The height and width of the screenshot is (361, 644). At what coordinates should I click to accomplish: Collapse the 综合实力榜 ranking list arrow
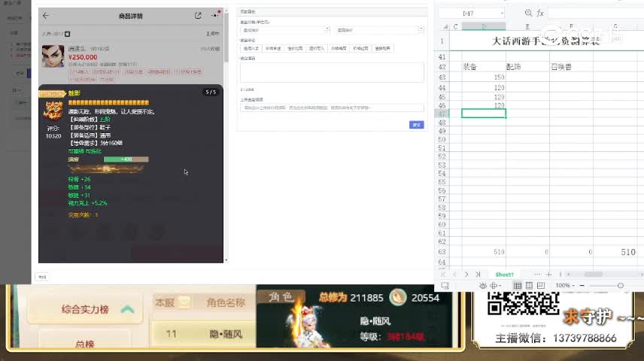(128, 309)
